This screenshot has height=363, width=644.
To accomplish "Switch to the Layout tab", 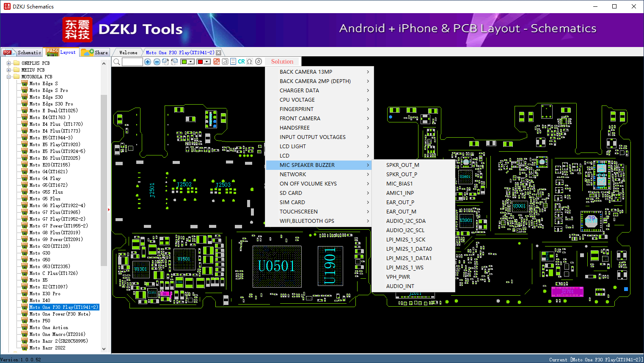I will click(x=61, y=52).
